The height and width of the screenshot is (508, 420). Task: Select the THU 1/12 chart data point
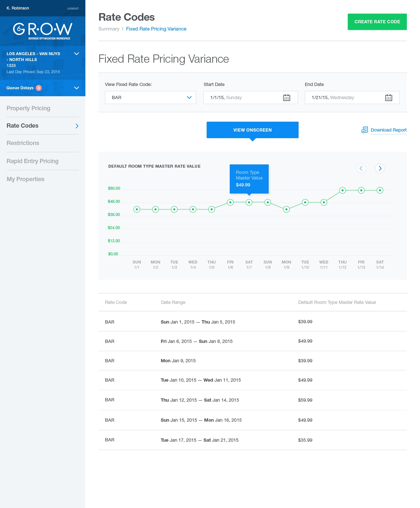click(342, 190)
